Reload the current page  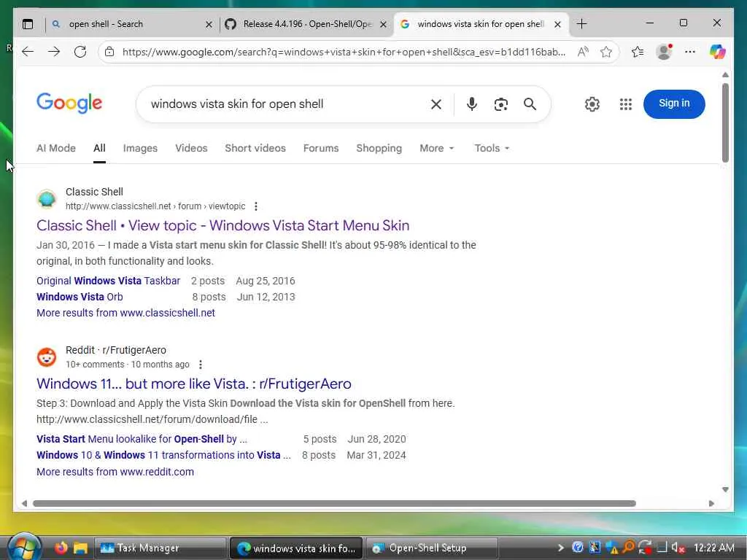(x=80, y=52)
